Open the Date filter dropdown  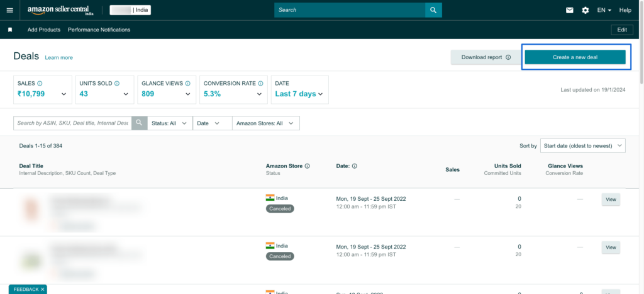(x=213, y=123)
